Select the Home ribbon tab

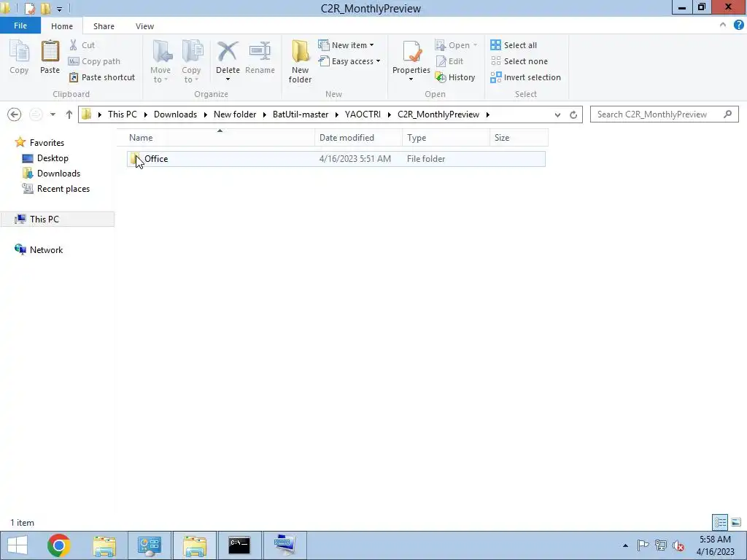coord(62,26)
